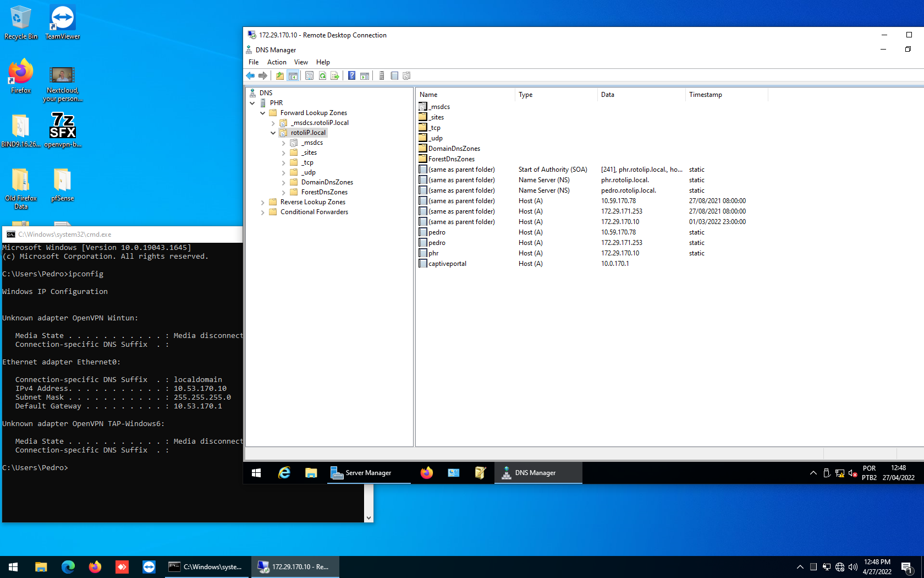Click the Forward navigation arrow
Screen dimensions: 924x578
pos(263,75)
